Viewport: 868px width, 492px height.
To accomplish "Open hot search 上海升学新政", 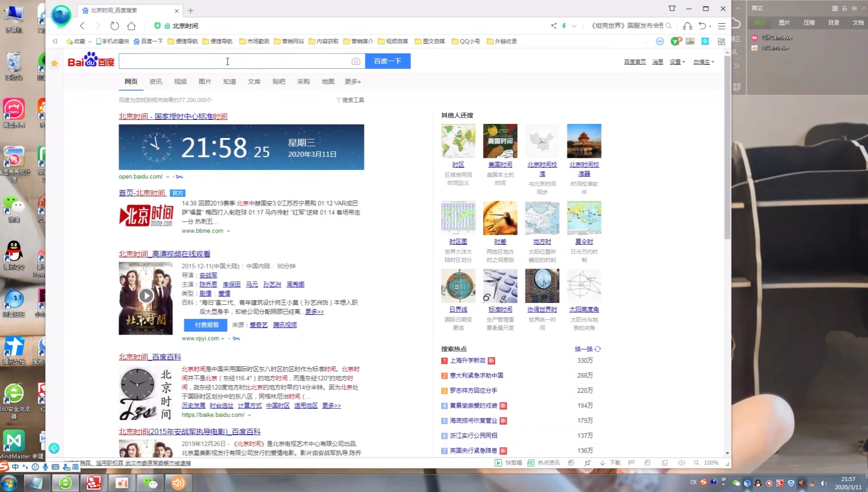I will point(467,360).
